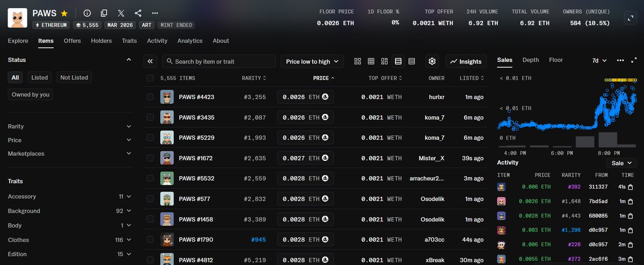Screen dimensions: 644x265
Task: Tick the checkbox for PAWS #5532
Action: coord(150,179)
